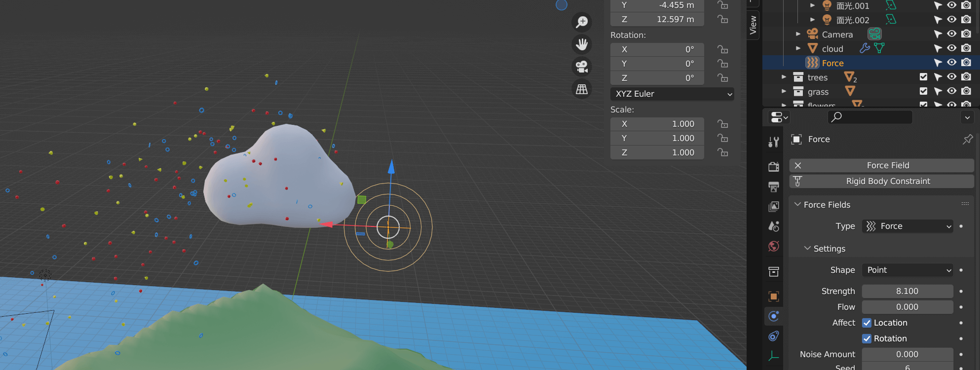Open the properties options dropdown arrow
Image resolution: width=980 pixels, height=370 pixels.
[x=967, y=117]
